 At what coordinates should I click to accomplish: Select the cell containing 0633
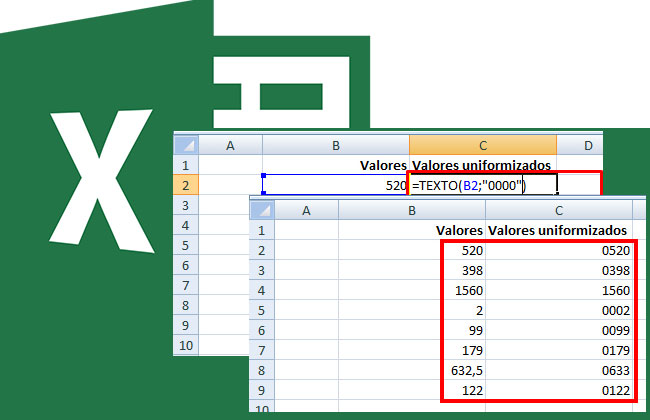(559, 370)
